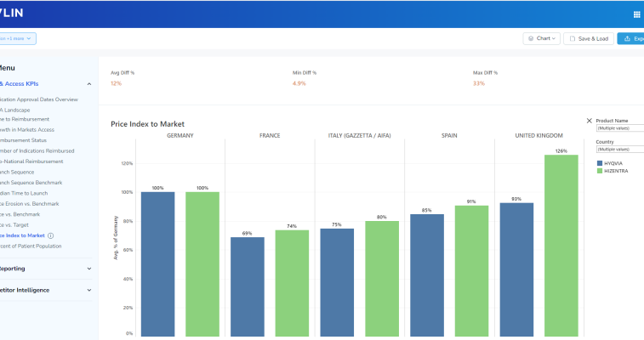Collapse the Access KPIs menu section
The width and height of the screenshot is (644, 340).
pos(89,84)
